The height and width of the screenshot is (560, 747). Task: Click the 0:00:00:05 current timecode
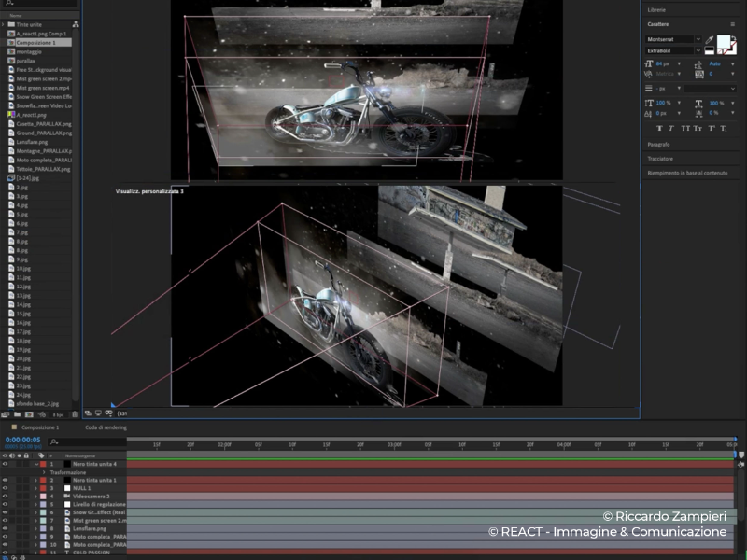point(22,440)
